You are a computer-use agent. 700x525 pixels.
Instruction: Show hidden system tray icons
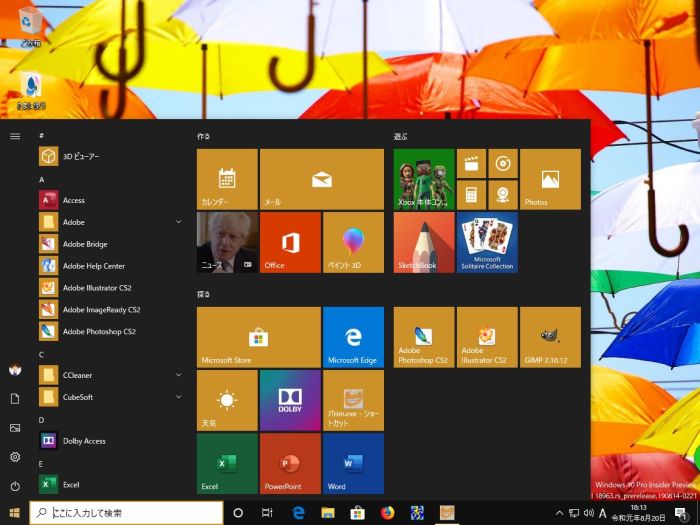pyautogui.click(x=559, y=513)
